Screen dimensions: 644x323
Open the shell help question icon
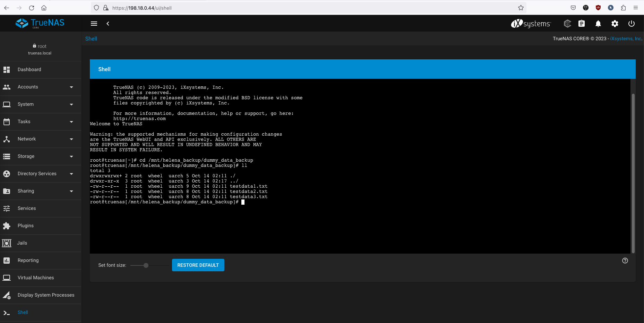tap(625, 261)
